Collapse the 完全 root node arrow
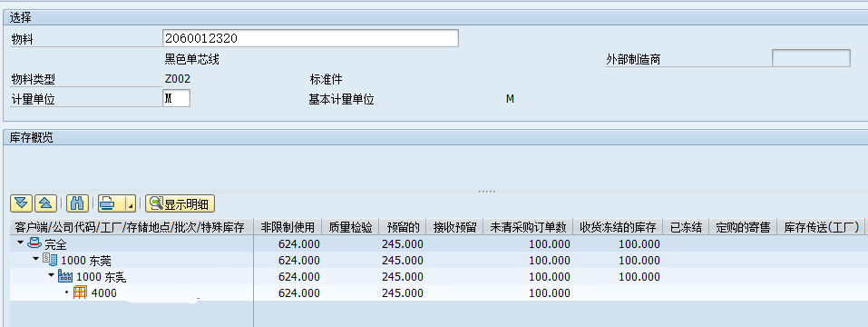 tap(21, 243)
